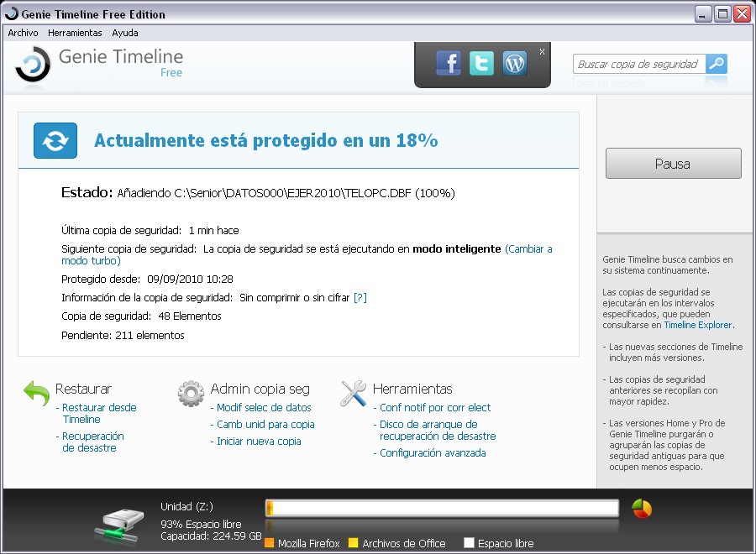Click the disk space usage bar
Viewport: 756px width, 554px height.
click(x=442, y=508)
